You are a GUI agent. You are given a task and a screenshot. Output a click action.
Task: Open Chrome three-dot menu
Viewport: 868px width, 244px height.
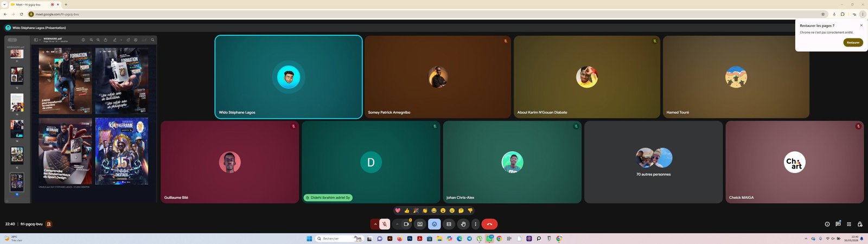click(863, 14)
